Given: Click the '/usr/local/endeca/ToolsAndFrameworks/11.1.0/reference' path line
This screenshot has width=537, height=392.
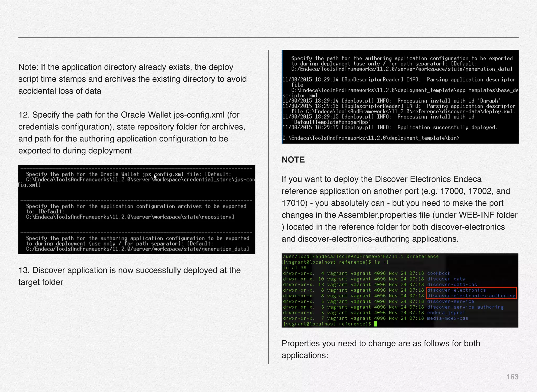Looking at the screenshot, I should click(361, 257).
